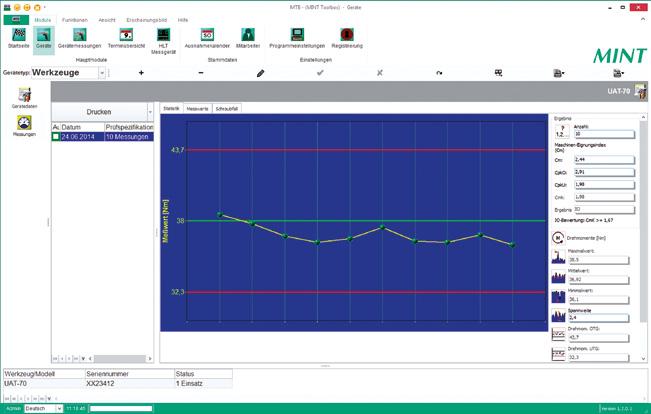
Task: Open the green application menu button
Action: pyautogui.click(x=16, y=20)
